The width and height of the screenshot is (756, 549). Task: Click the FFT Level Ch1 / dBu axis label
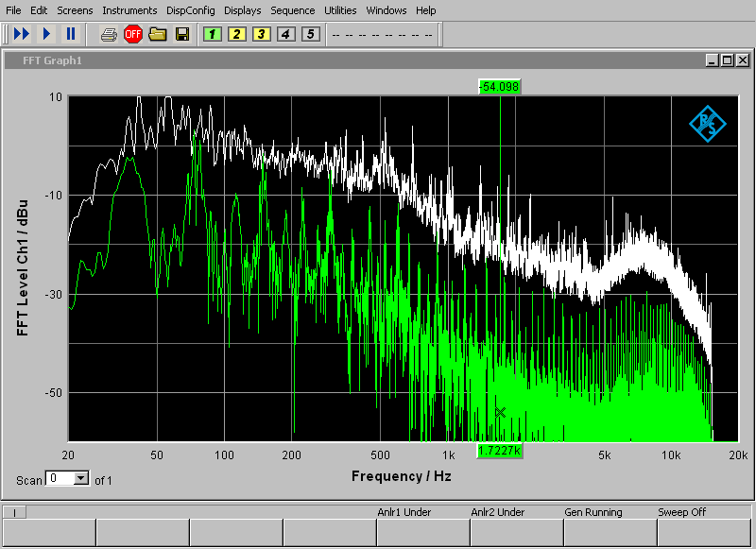(22, 268)
